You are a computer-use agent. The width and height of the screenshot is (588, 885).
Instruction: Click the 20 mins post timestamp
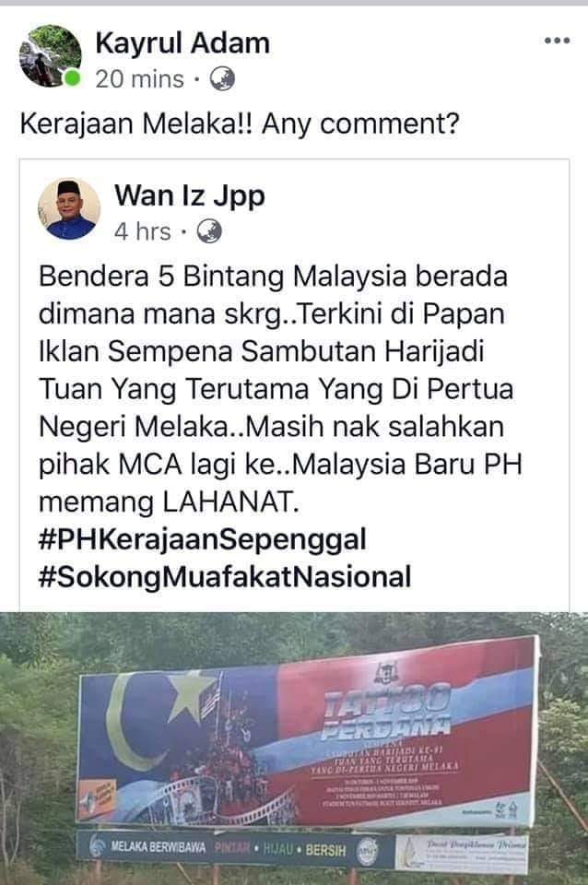[x=139, y=79]
